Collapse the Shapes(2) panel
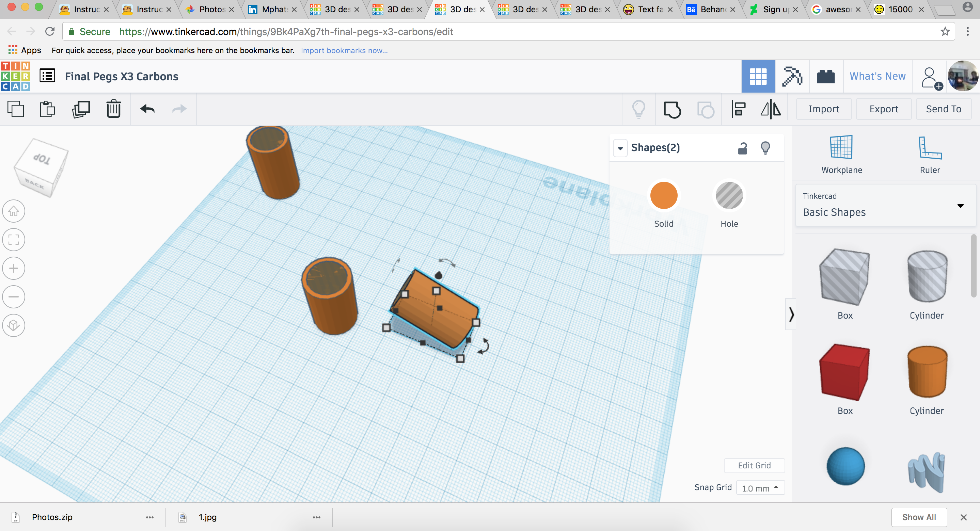Viewport: 980px width, 531px height. 620,148
